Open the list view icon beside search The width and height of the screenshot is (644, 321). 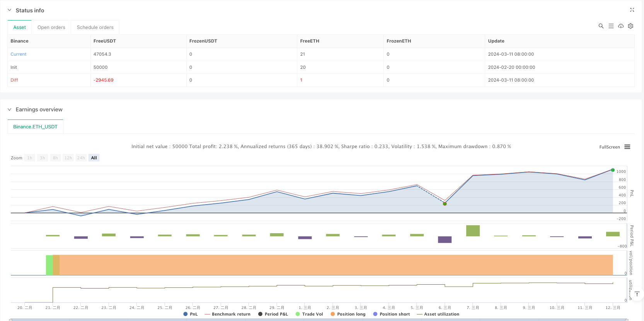[611, 26]
